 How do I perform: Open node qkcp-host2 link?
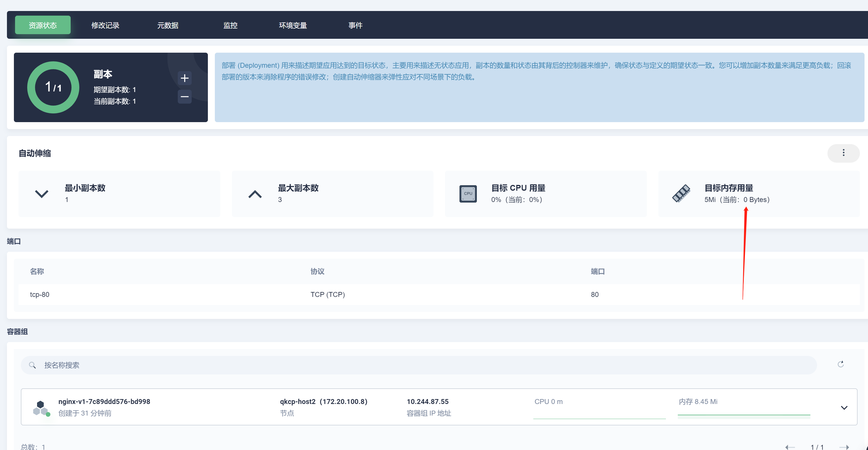click(x=323, y=401)
